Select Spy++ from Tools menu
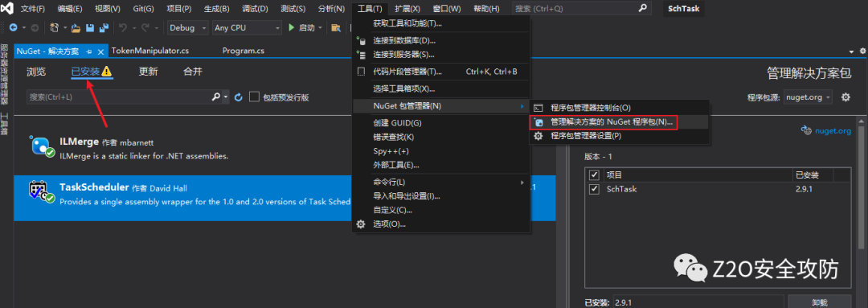The width and height of the screenshot is (868, 308). (440, 151)
